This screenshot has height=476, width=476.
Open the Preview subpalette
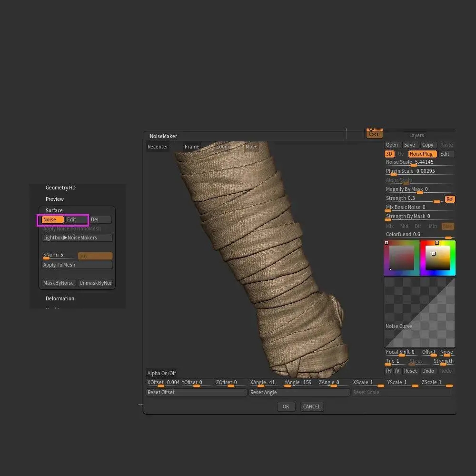click(55, 199)
